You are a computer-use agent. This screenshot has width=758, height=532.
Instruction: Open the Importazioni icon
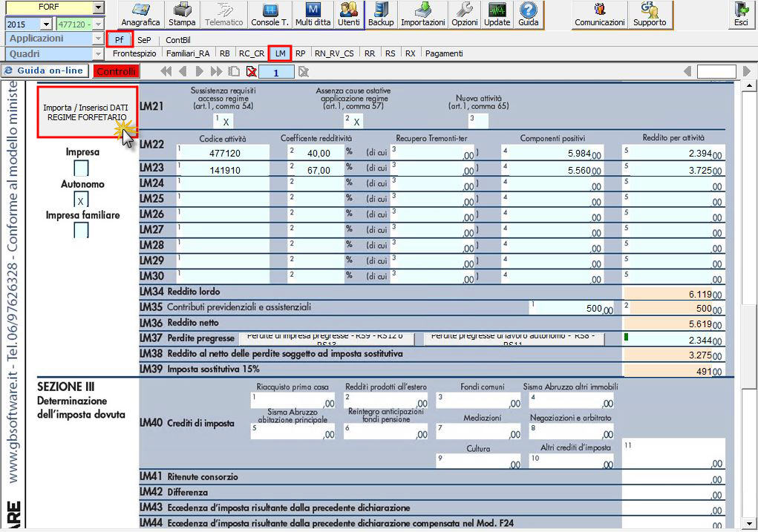pos(423,15)
